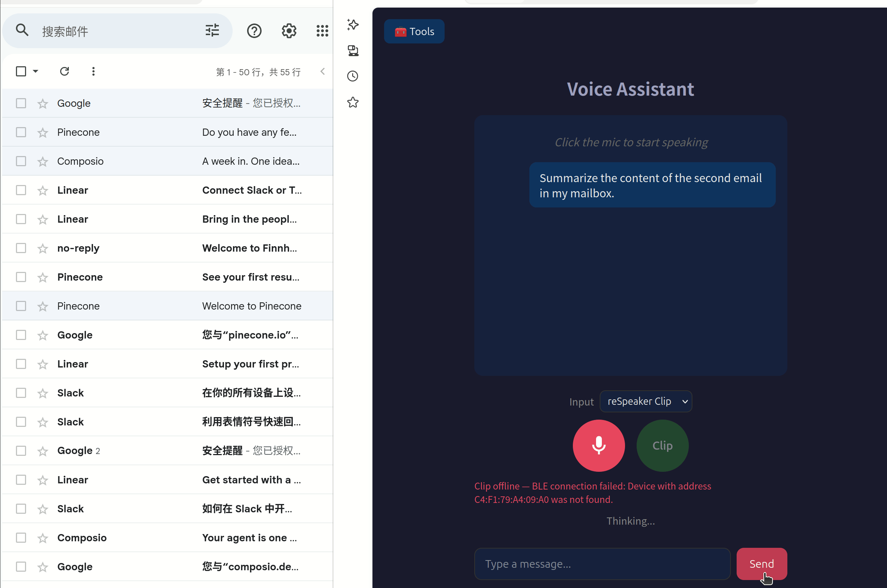887x588 pixels.
Task: Select the Linear 'Bring in the peopl...' checkbox
Action: coord(21,219)
